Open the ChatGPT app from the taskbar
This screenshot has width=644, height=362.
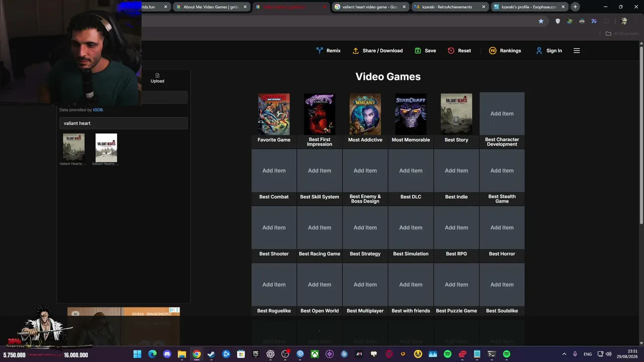270,354
